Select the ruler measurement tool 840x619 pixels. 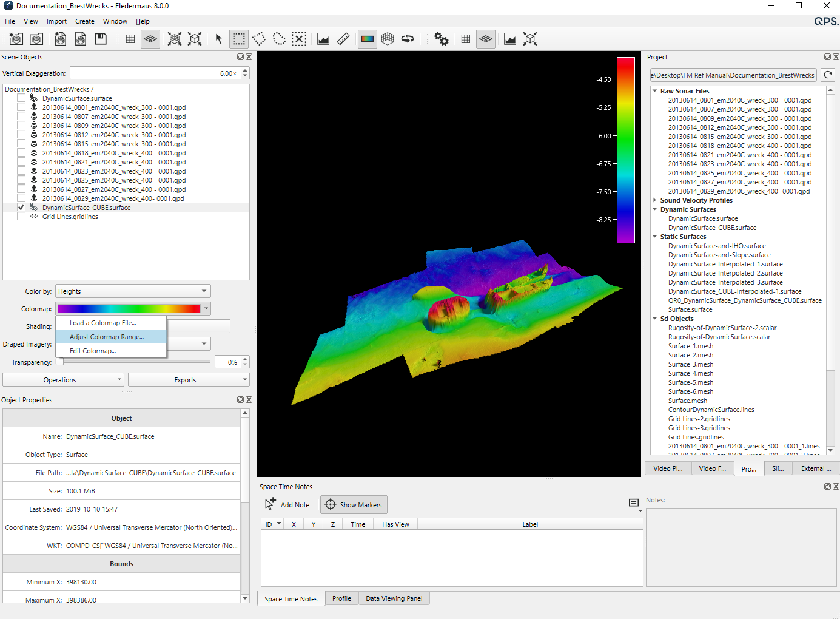[343, 39]
